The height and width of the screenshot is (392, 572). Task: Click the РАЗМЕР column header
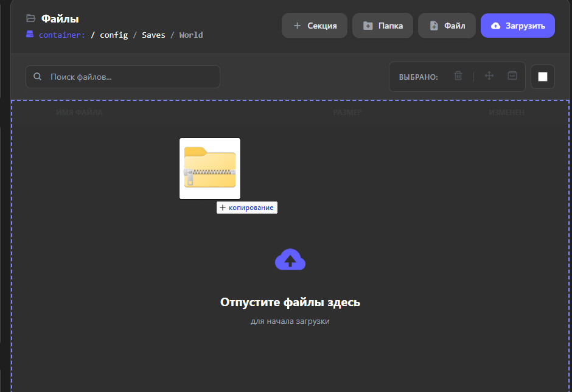click(347, 113)
